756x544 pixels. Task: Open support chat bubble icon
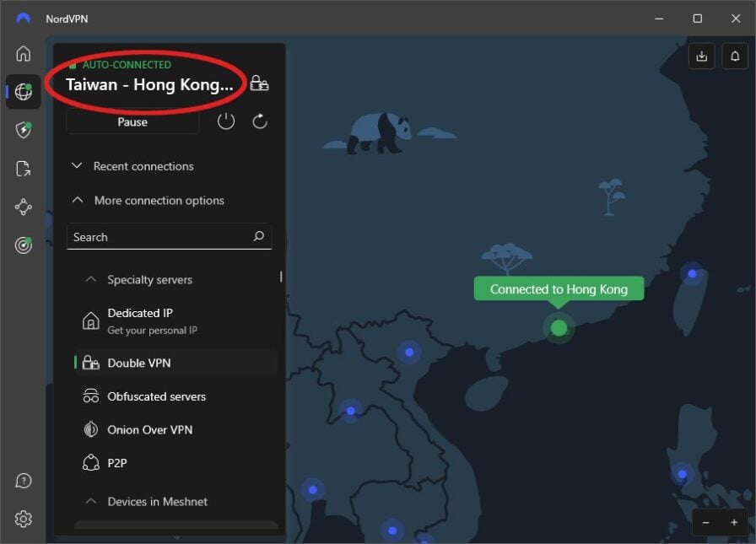point(23,480)
